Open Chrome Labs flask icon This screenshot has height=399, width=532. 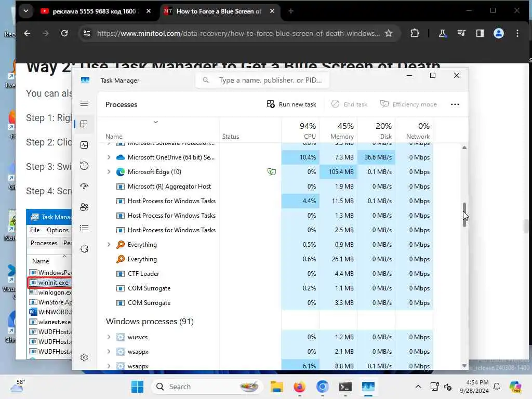[x=442, y=33]
